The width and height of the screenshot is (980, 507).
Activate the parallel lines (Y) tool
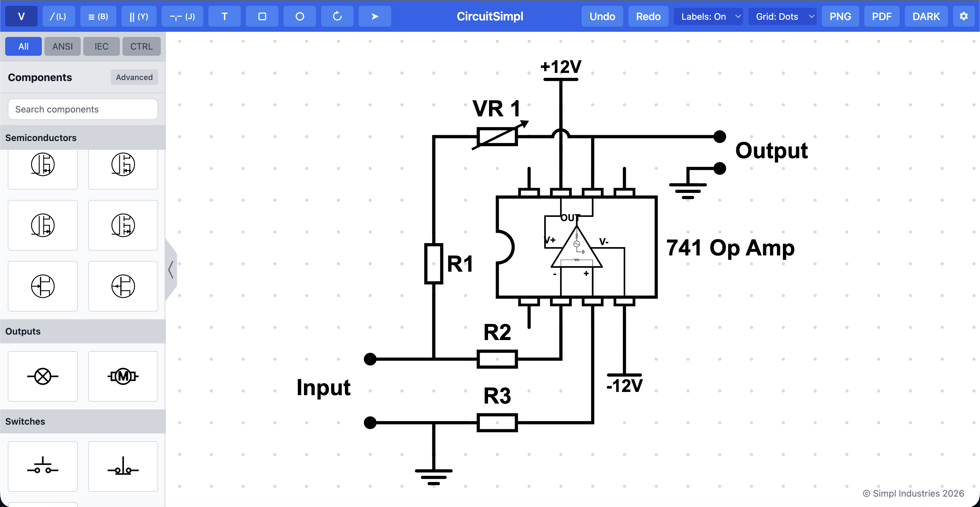[x=139, y=16]
